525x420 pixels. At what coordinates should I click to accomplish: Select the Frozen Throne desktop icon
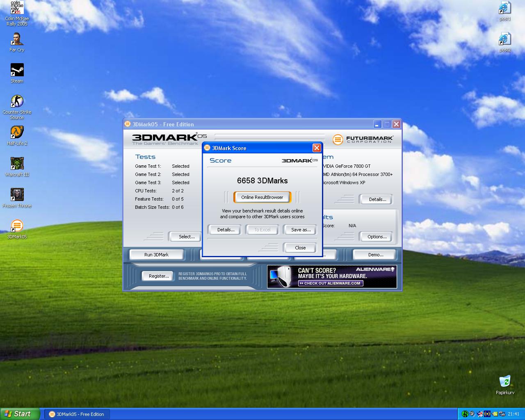point(17,198)
